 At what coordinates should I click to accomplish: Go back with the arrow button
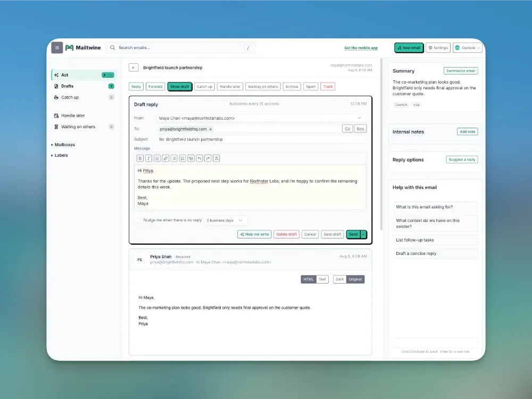(134, 68)
